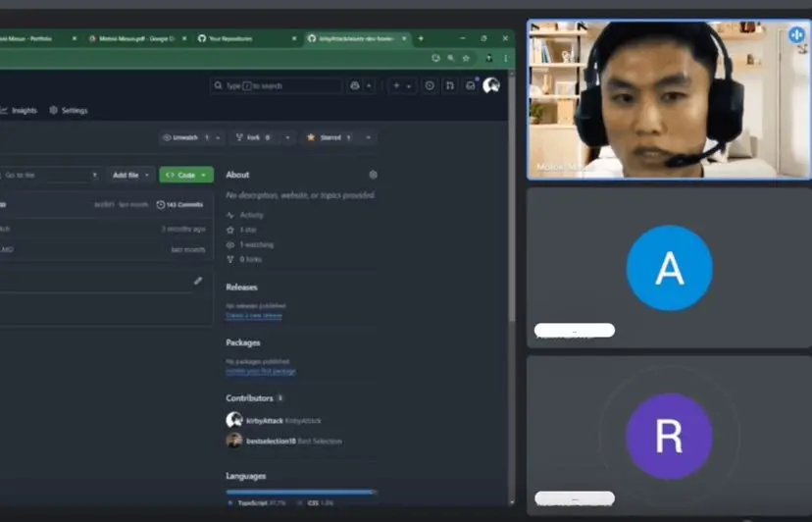Expand the arrow next to plus icon

[x=409, y=86]
